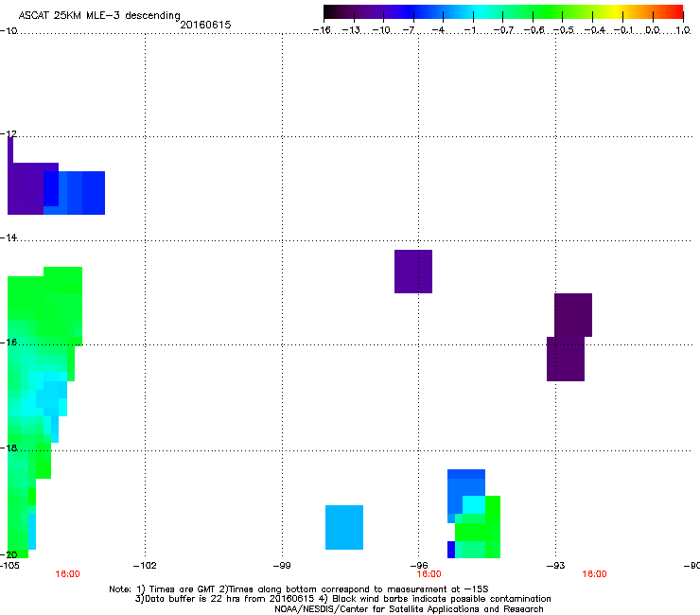Select the "-7" color bar tick label
This screenshot has height=615, width=700.
coord(409,30)
